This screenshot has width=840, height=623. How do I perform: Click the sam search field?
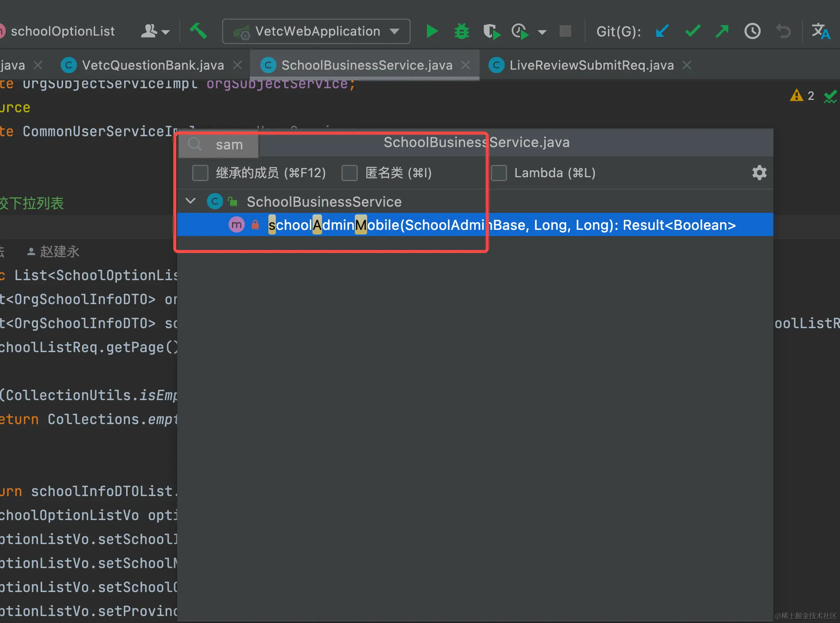coord(229,145)
